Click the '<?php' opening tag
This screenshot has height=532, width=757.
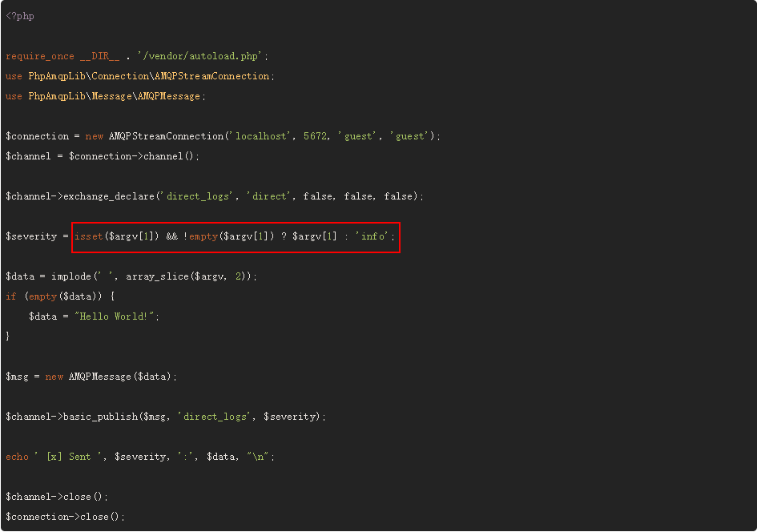tap(20, 16)
